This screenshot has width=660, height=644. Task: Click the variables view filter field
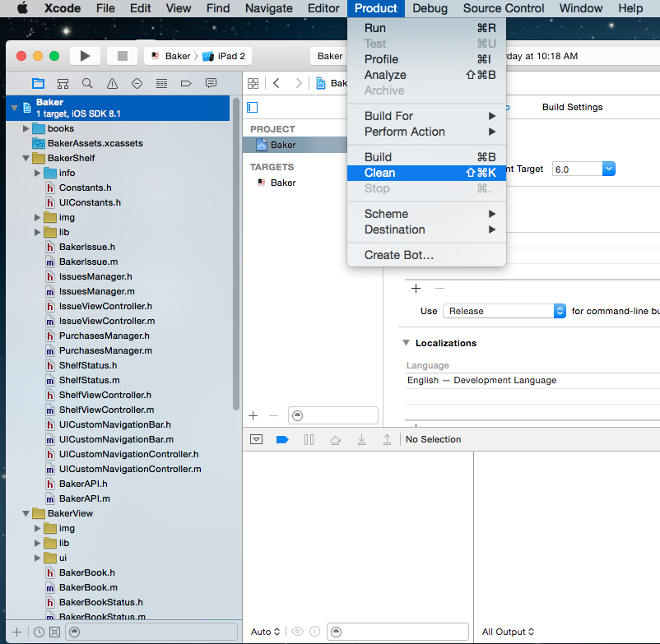point(397,632)
